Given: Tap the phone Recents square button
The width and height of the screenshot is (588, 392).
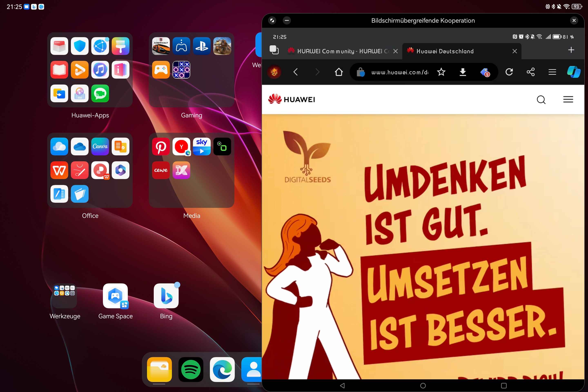Looking at the screenshot, I should coord(504,385).
